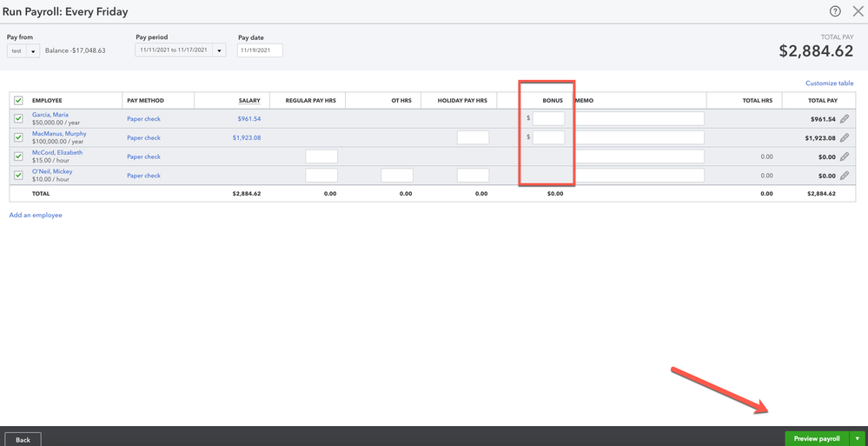Go back with the Back button
The width and height of the screenshot is (868, 446).
click(x=23, y=439)
